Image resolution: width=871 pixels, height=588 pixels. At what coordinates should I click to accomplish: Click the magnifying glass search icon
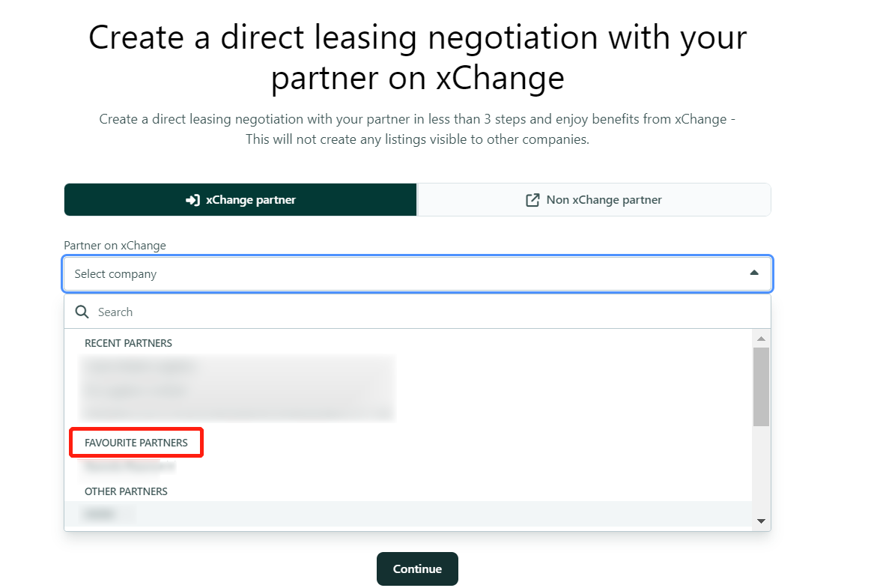[82, 312]
